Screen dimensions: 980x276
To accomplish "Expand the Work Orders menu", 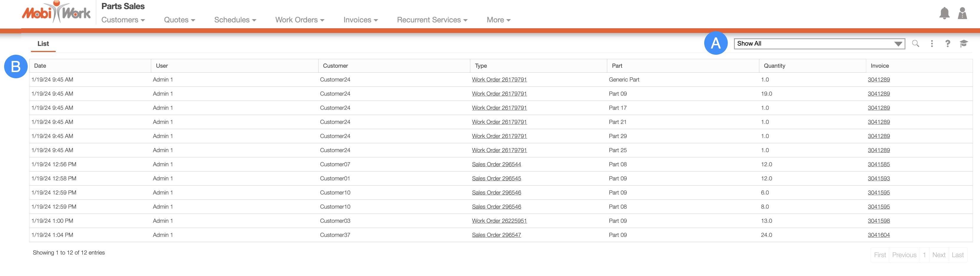I will point(299,20).
